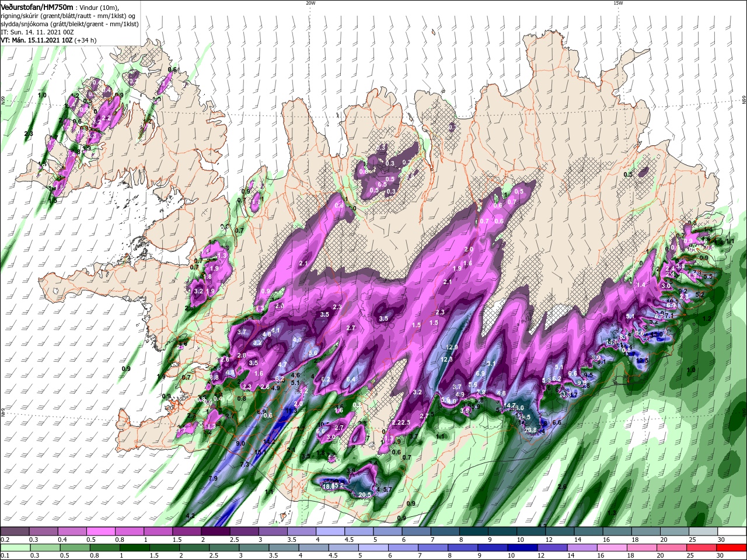Click the precipitation value '7.9' on the map

point(213,478)
